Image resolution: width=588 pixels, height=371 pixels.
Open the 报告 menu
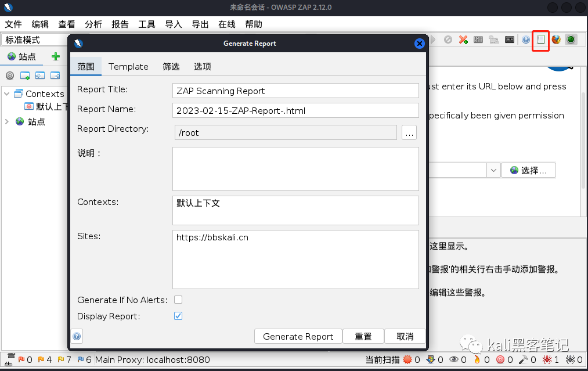[x=120, y=24]
